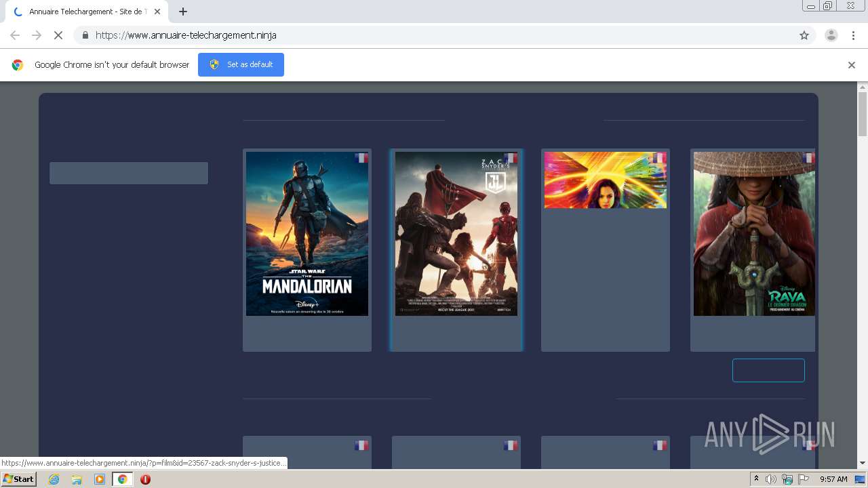The height and width of the screenshot is (488, 868).
Task: Set Chrome as default browser
Action: (x=241, y=64)
